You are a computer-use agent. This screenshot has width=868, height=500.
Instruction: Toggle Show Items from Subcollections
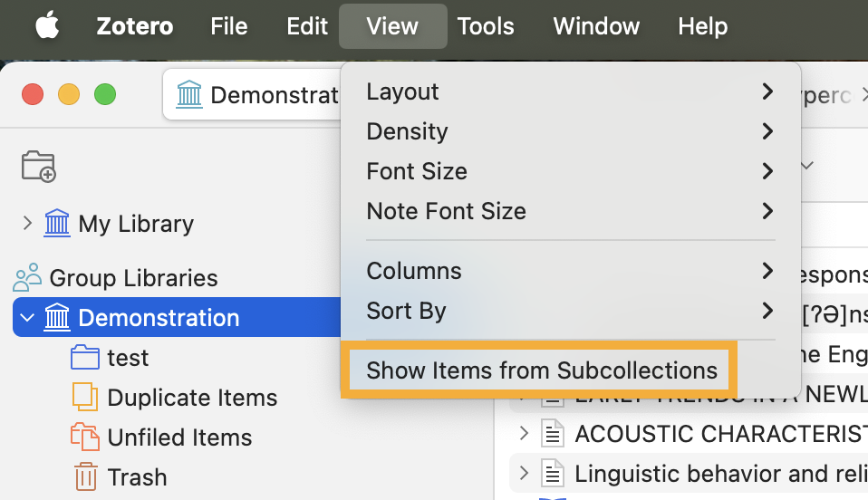[541, 370]
